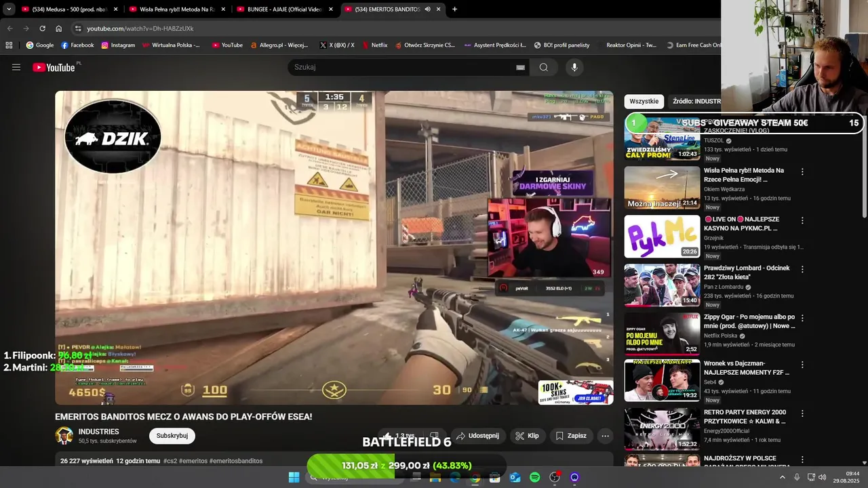The image size is (868, 488).
Task: Click in the Szukaj search field
Action: 403,67
